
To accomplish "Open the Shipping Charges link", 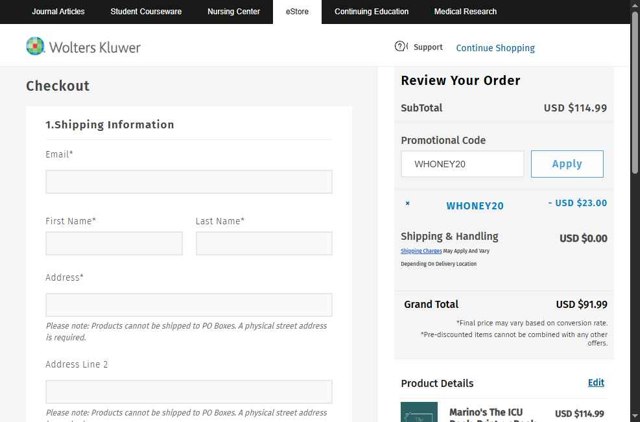I will pos(421,251).
